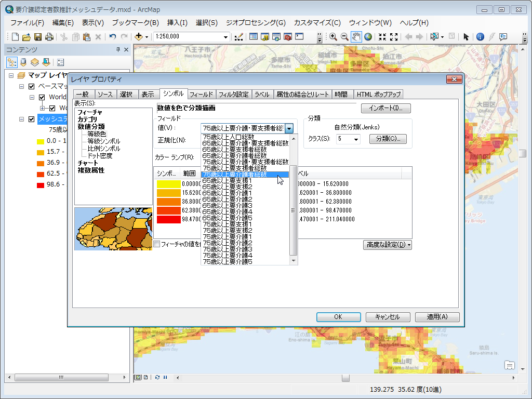Screen dimensions: 532x399
Task: Switch contents to List By Selection
Action: click(46, 62)
